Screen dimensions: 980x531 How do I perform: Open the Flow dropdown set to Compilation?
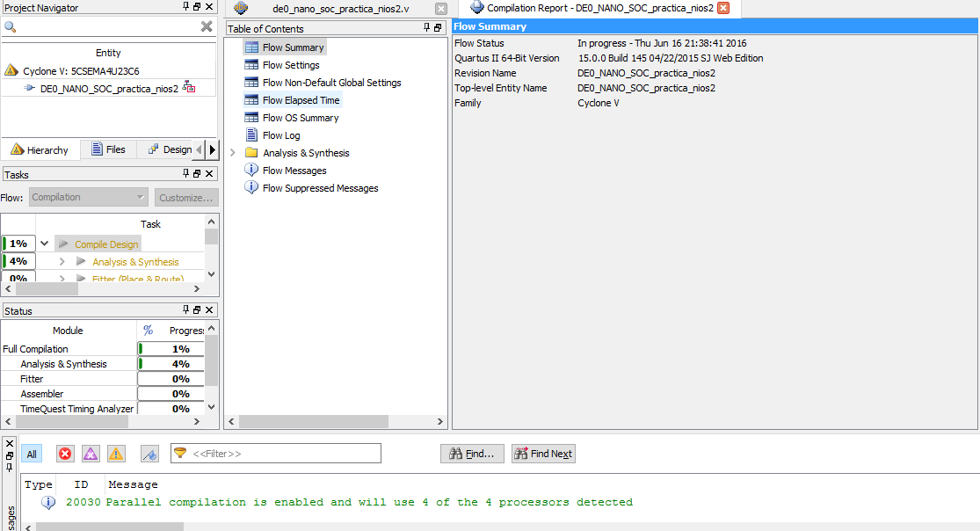coord(89,197)
